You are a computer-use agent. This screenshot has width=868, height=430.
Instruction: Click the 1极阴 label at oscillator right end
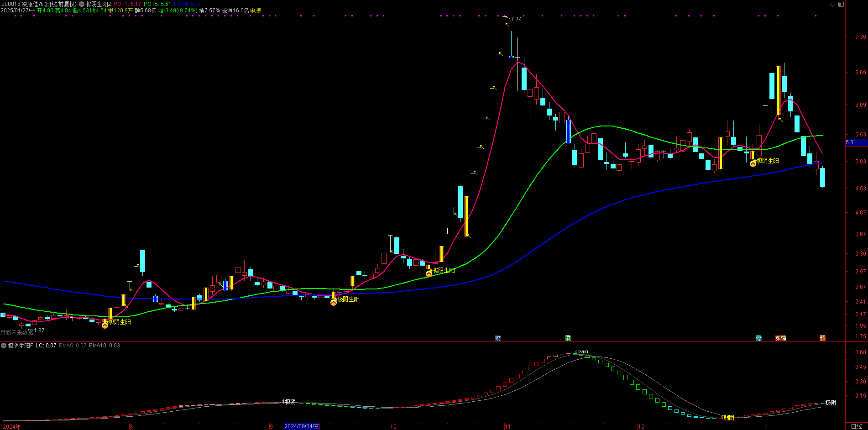click(x=829, y=403)
